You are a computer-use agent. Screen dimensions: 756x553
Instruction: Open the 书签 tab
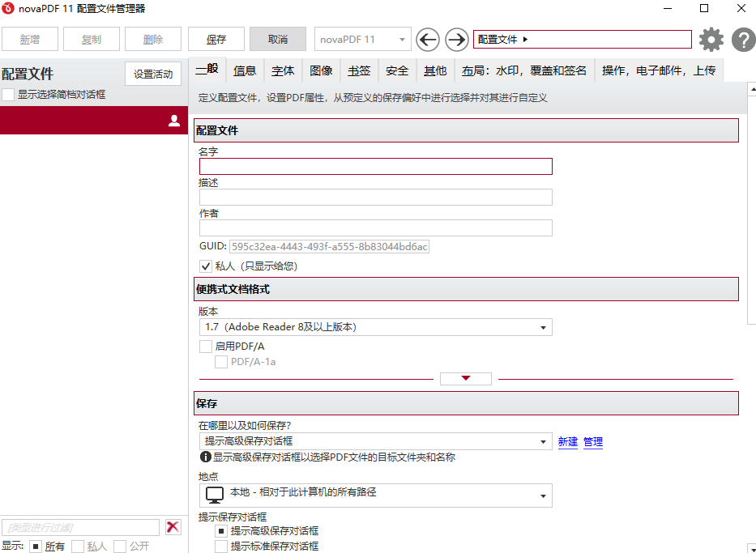pyautogui.click(x=358, y=70)
